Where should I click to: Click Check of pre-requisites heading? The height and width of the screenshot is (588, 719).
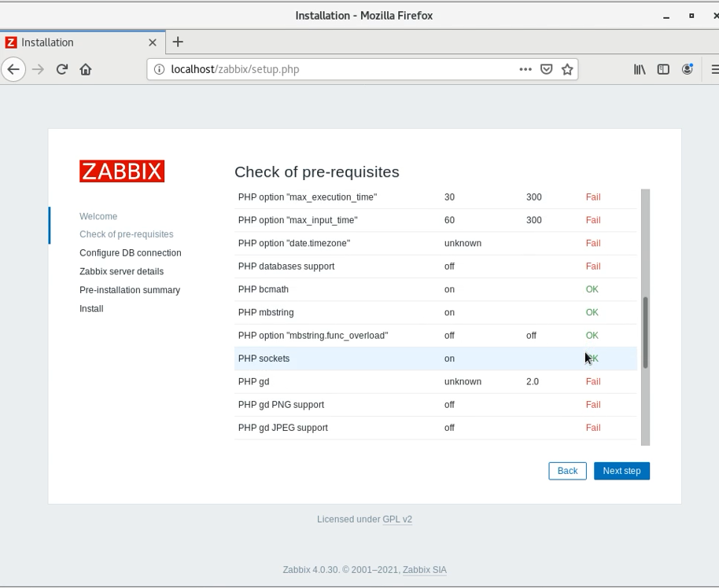coord(317,172)
